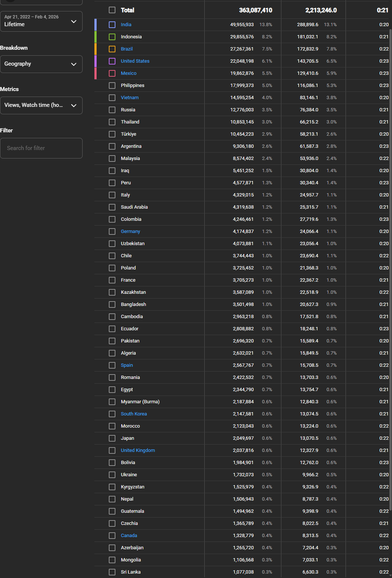The width and height of the screenshot is (392, 578).
Task: Uncheck the India row checkbox
Action: [112, 25]
